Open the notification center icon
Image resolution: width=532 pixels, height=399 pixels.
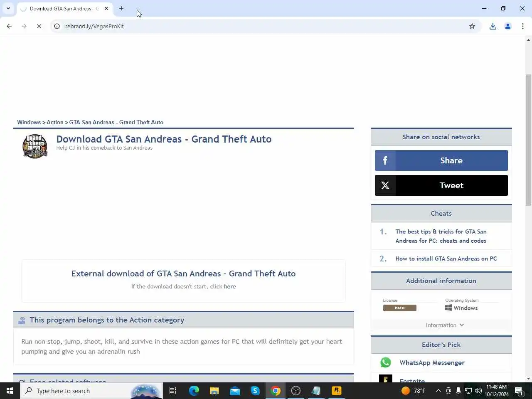(519, 391)
